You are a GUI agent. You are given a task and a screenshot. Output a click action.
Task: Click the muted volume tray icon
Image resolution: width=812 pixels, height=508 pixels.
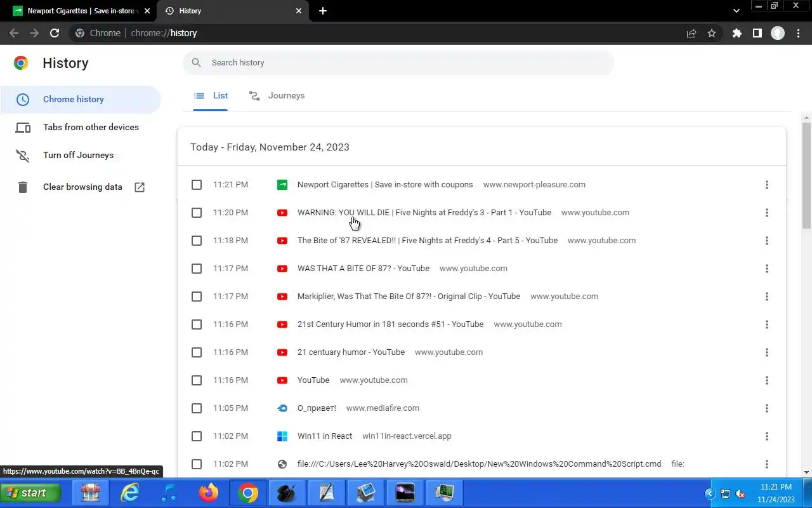coord(740,493)
